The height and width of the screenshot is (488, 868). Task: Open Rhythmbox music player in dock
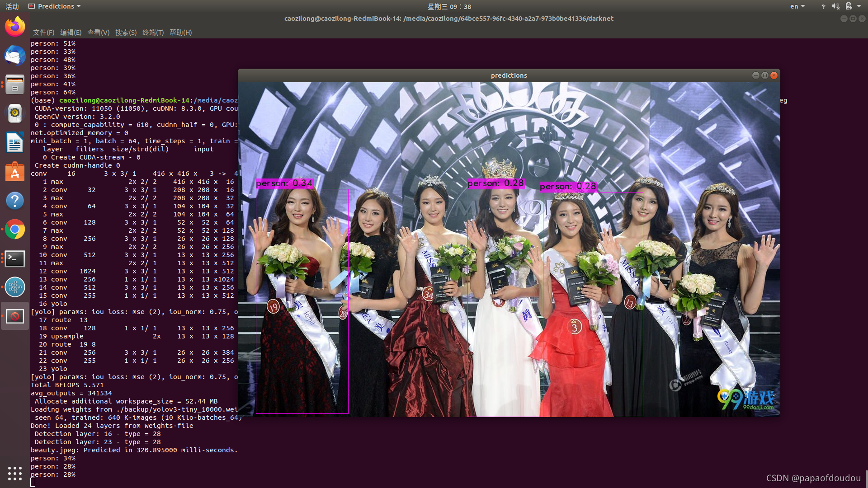coord(15,113)
